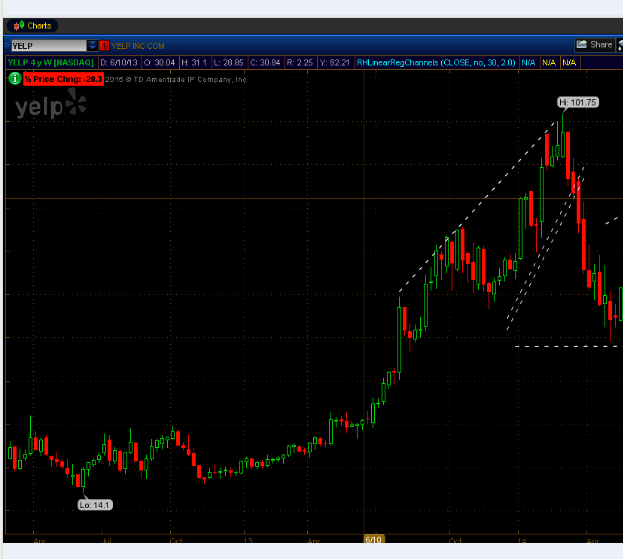Click the RHLinearRegChannels study label

pyautogui.click(x=436, y=62)
